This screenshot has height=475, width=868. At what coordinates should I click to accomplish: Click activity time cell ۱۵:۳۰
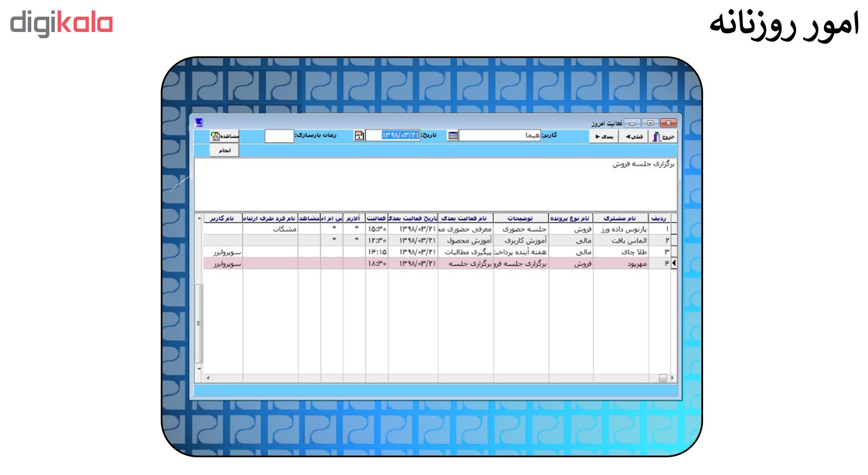(377, 229)
